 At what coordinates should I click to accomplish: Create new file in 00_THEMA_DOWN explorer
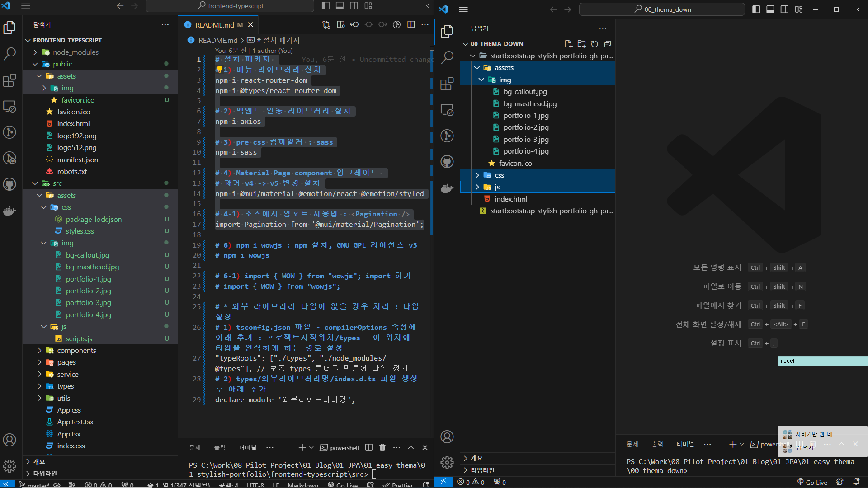[568, 44]
